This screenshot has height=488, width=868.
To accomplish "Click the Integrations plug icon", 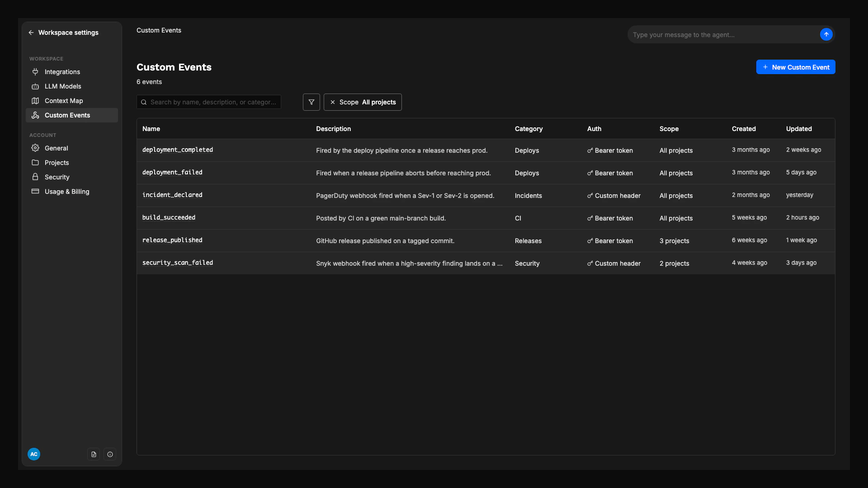I will (x=35, y=72).
